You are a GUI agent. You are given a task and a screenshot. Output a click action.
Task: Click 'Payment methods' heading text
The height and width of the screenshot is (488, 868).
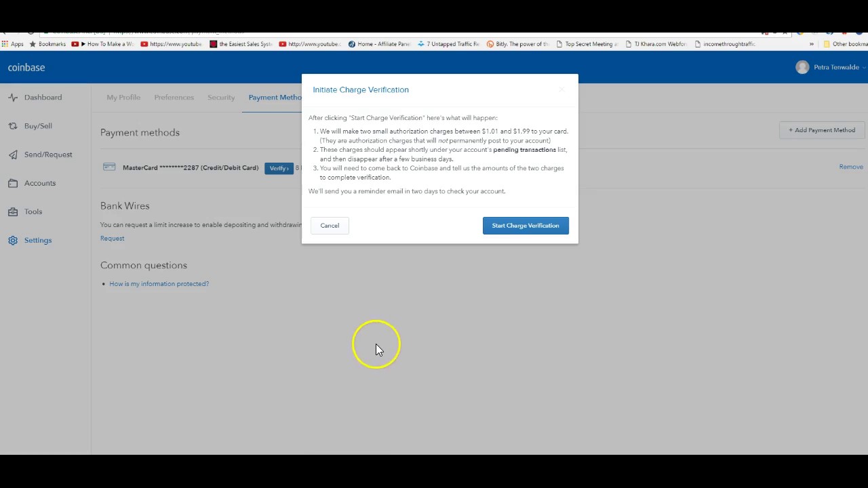coord(140,133)
